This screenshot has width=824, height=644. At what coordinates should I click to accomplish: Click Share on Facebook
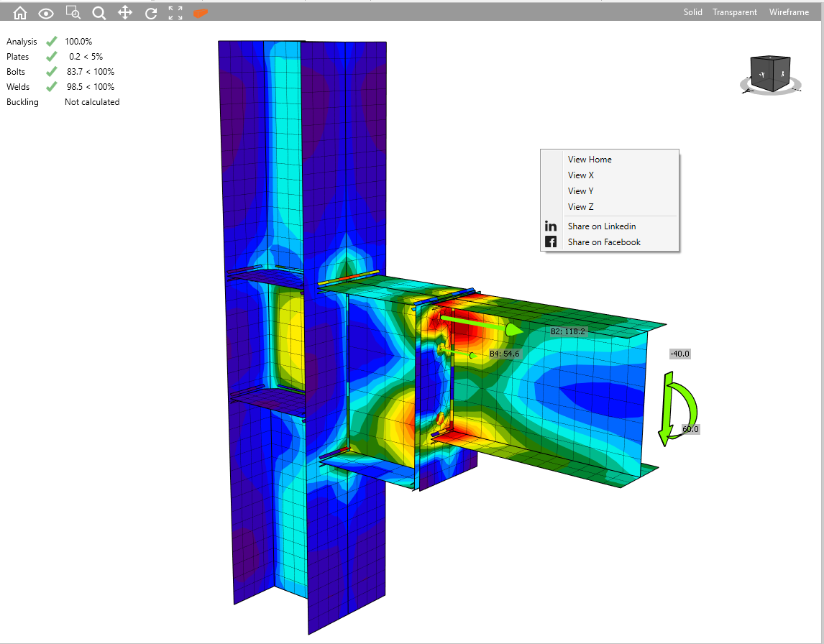[x=604, y=242]
